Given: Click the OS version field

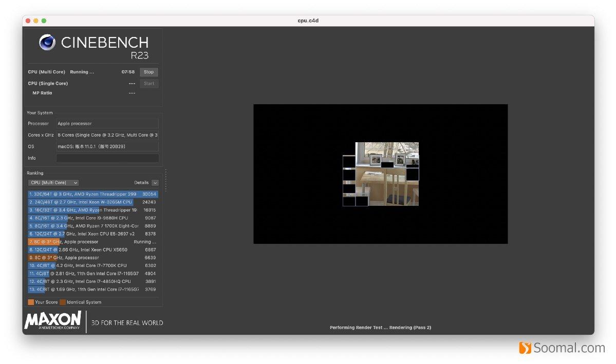Looking at the screenshot, I should pos(107,146).
